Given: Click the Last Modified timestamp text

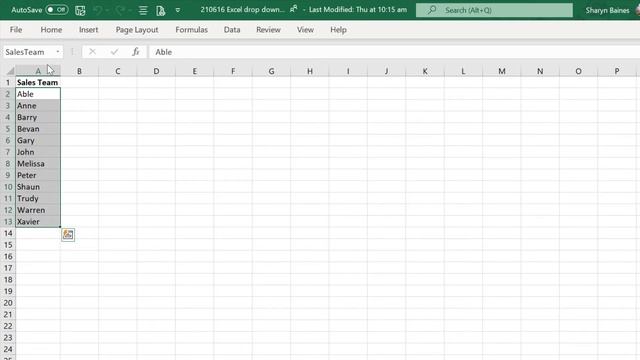Looking at the screenshot, I should click(x=358, y=9).
